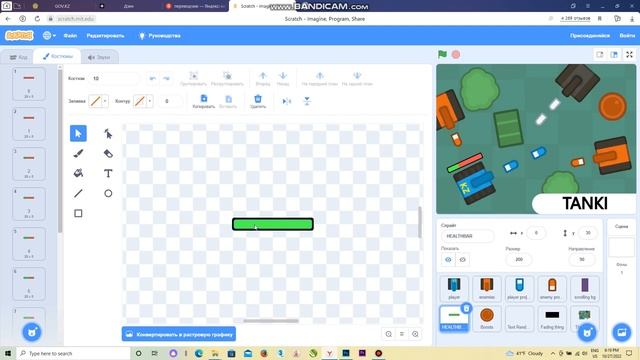Open the globe language dropdown
This screenshot has width=640, height=360.
coord(49,36)
